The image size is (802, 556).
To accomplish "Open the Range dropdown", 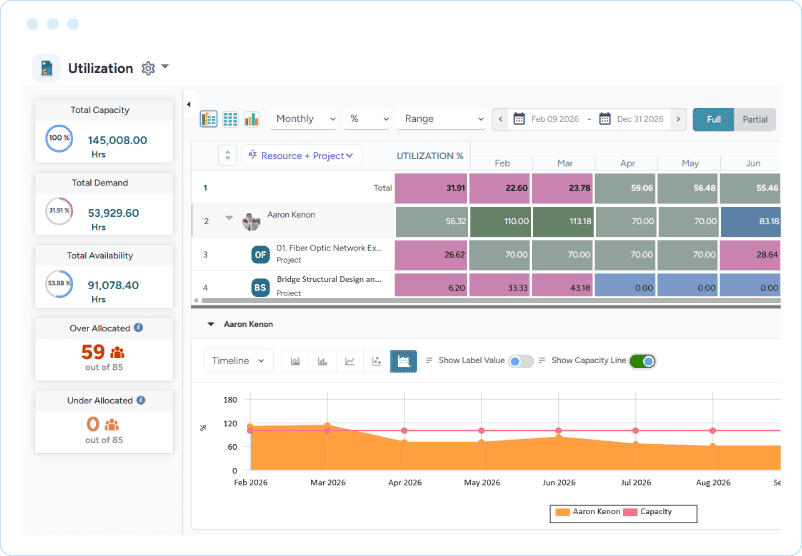I will click(x=441, y=119).
